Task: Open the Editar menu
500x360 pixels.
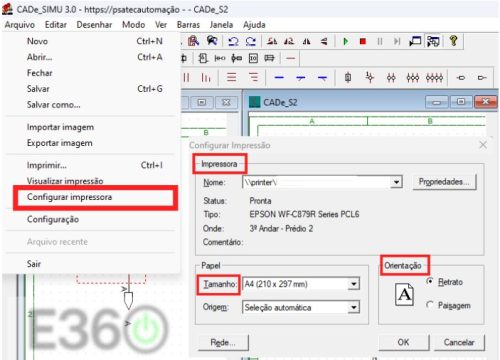Action: click(56, 25)
